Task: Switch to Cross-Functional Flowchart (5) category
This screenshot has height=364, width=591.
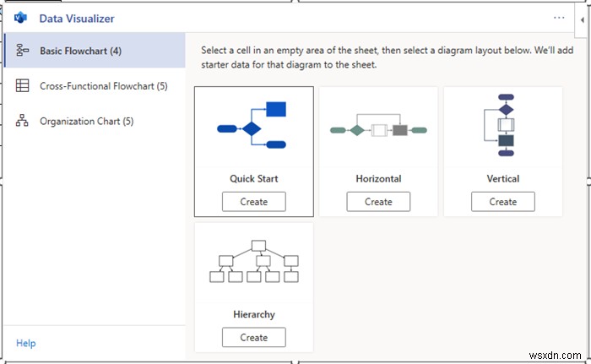Action: 95,85
